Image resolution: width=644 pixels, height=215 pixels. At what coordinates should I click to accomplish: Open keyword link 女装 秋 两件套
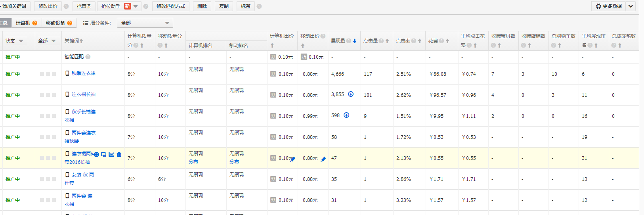coord(79,179)
